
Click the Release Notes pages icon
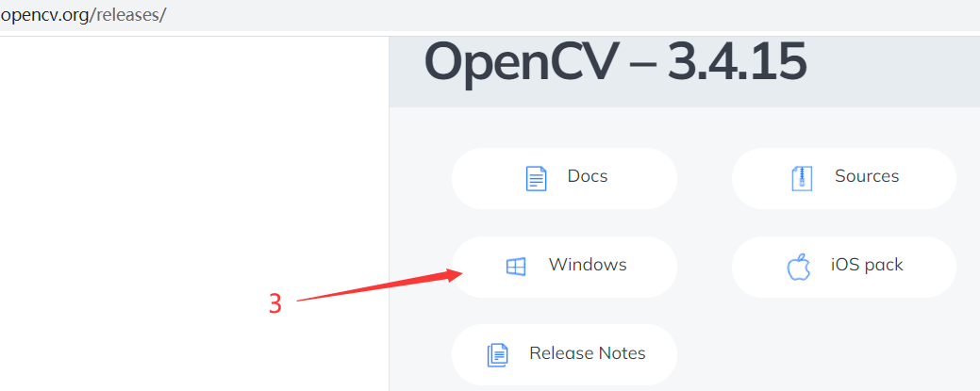coord(498,355)
